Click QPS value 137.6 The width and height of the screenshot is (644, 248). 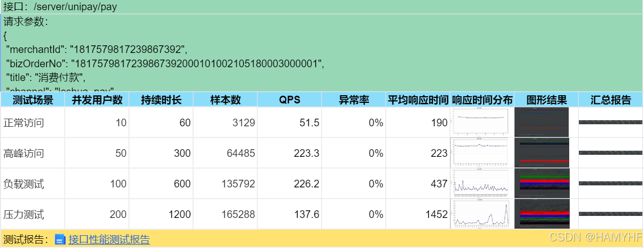307,214
